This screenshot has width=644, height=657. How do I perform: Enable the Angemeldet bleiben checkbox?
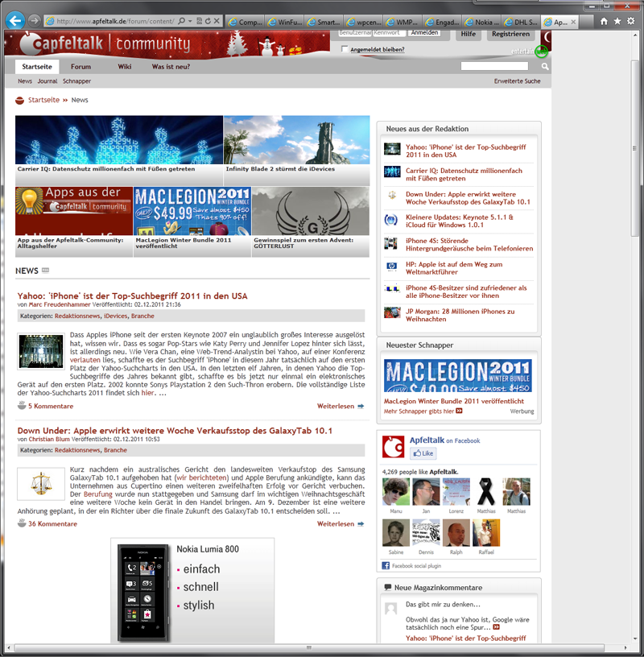pos(345,49)
